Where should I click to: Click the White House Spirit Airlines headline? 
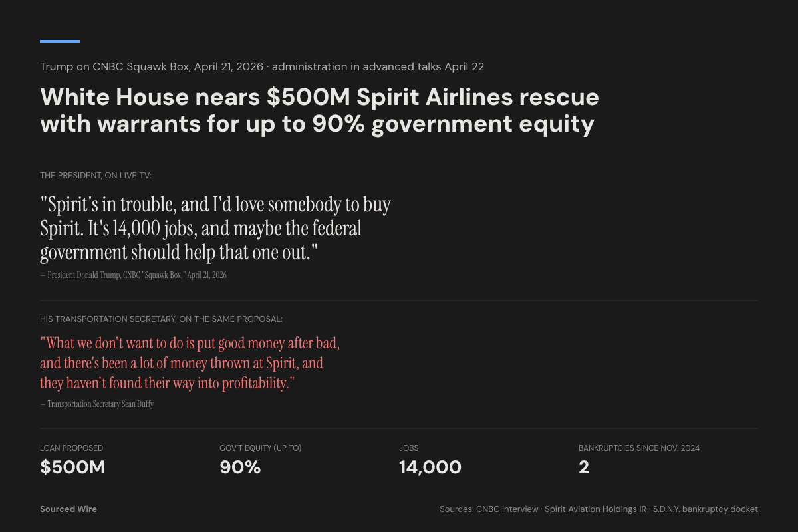point(319,110)
